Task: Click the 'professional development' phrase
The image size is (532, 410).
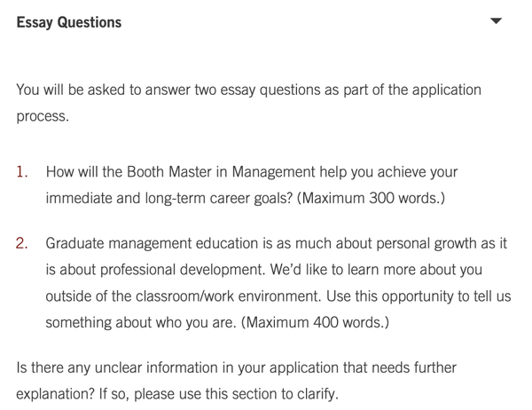Action: pos(183,270)
